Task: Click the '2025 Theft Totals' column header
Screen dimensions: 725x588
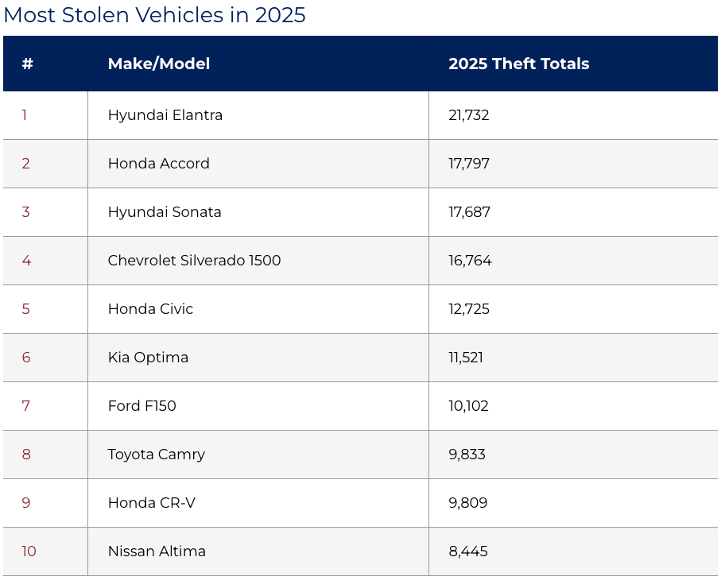Action: 518,64
